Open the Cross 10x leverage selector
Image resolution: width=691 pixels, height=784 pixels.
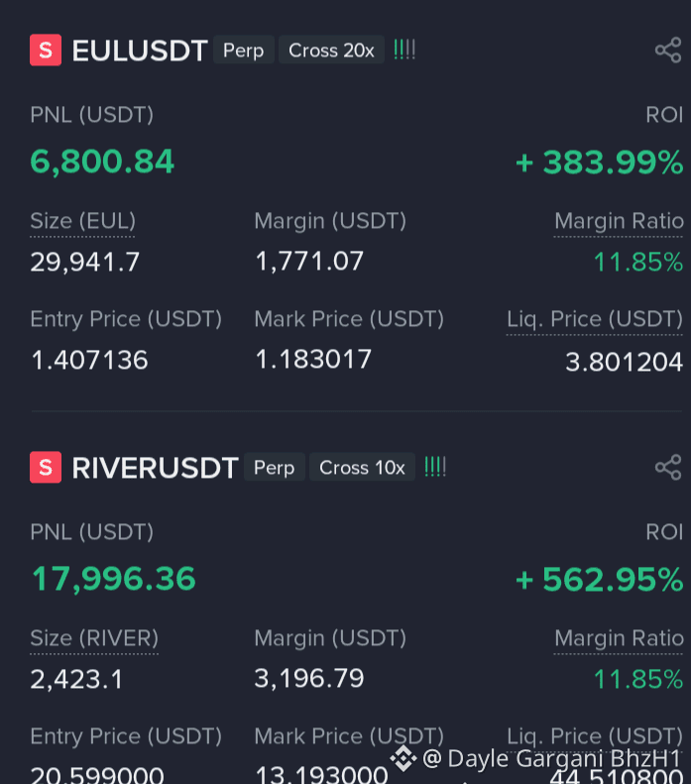pyautogui.click(x=362, y=468)
